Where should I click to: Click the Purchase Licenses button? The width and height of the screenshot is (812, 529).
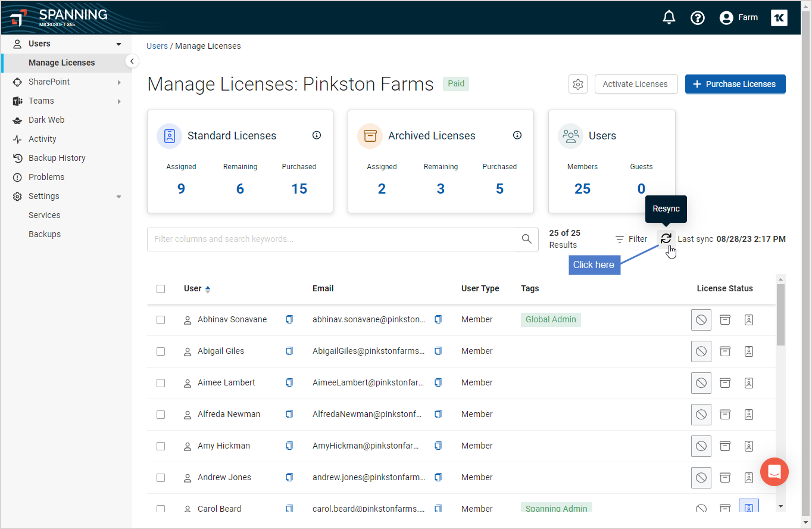point(735,84)
